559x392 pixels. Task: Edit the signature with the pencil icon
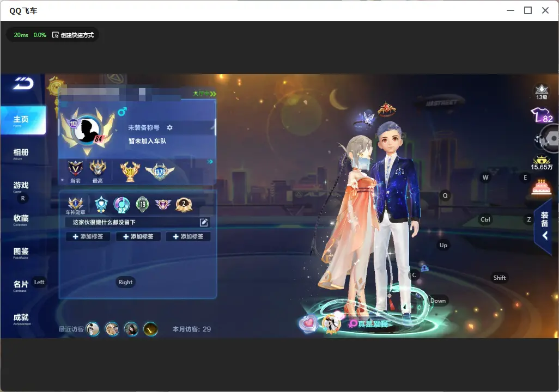click(204, 222)
